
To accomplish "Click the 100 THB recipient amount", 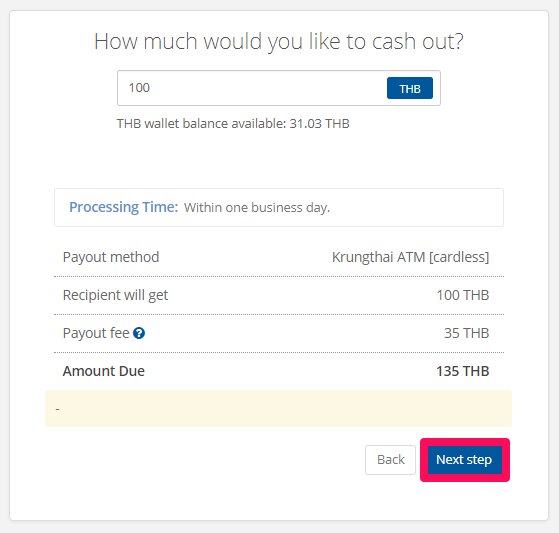I will [x=463, y=295].
